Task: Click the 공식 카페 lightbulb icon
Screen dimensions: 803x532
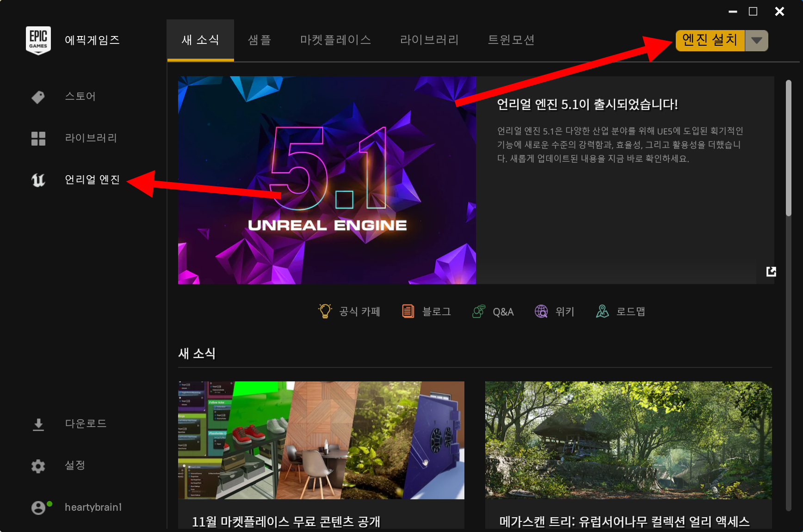Action: click(x=325, y=311)
